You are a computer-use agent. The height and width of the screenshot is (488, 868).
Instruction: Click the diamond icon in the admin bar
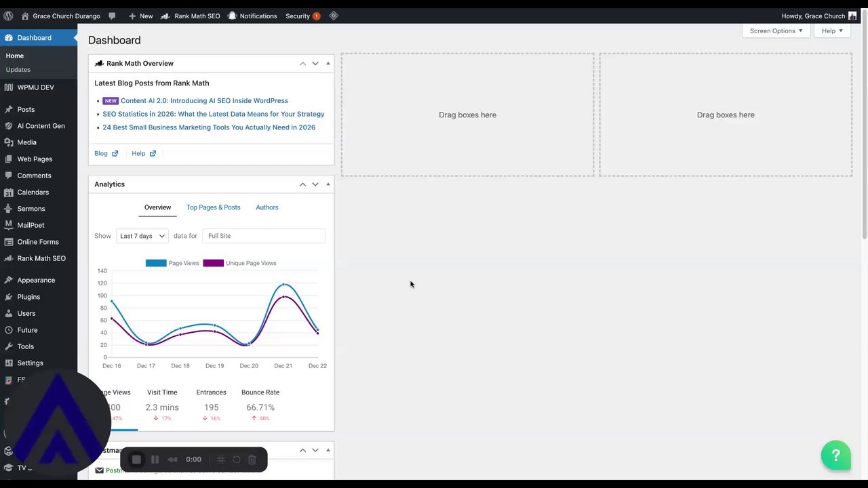point(334,16)
